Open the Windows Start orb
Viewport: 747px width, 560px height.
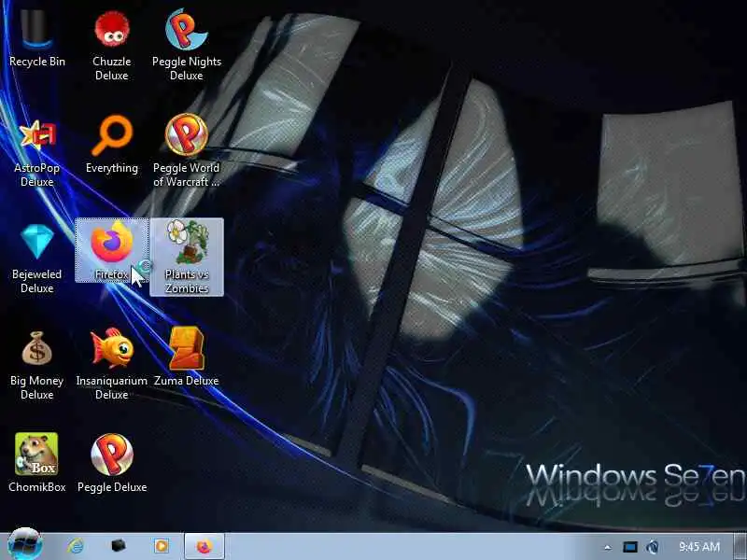coord(24,545)
